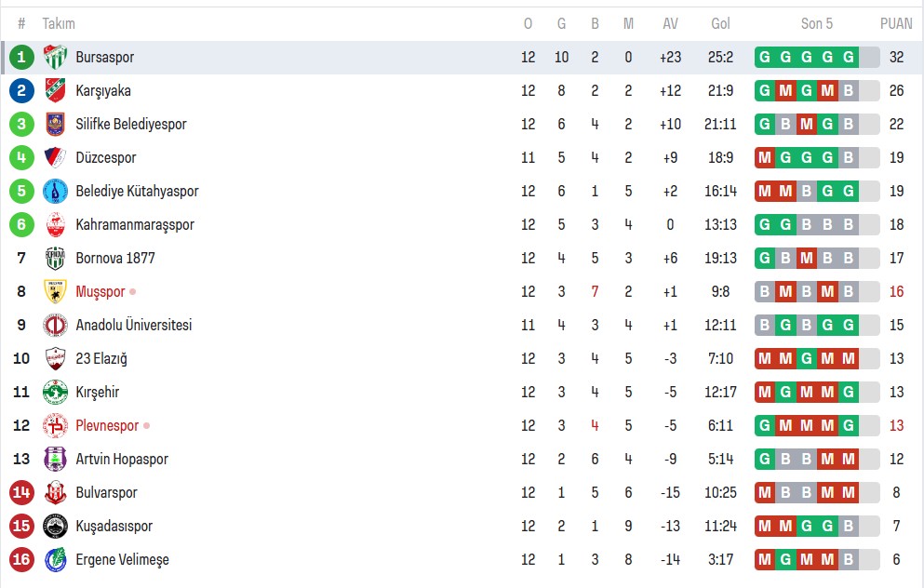924x588 pixels.
Task: Click the Düzcespor team badge
Action: (55, 158)
